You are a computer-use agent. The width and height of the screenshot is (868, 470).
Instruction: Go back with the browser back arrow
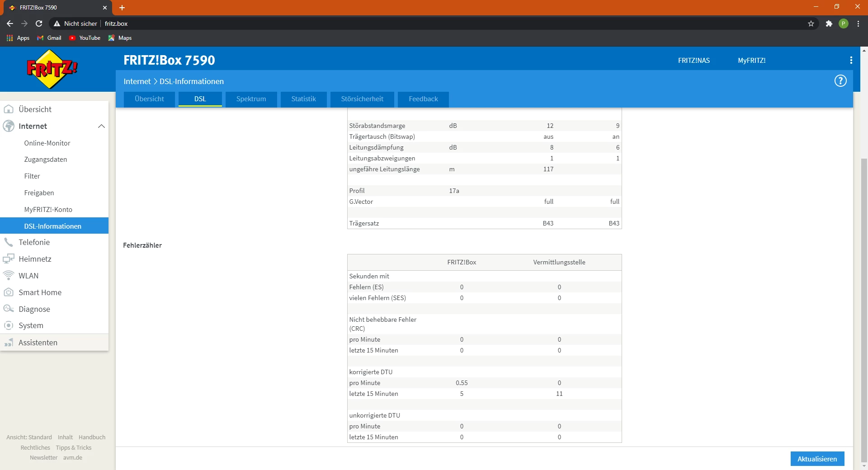[x=10, y=23]
